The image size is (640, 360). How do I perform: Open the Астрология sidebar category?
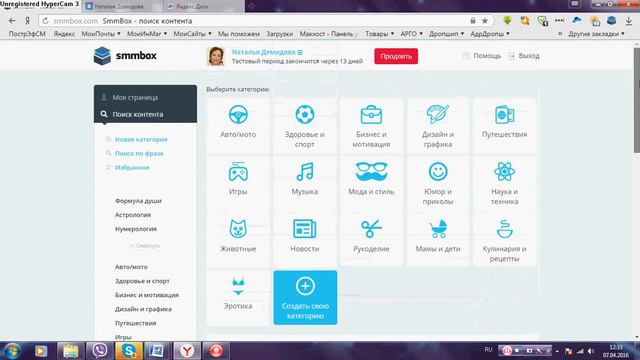pyautogui.click(x=133, y=215)
